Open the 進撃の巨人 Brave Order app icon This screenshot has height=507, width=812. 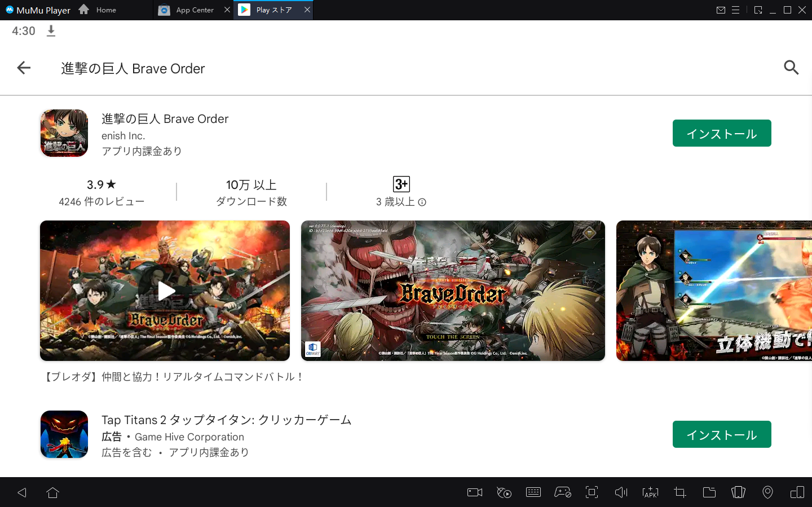pos(64,133)
